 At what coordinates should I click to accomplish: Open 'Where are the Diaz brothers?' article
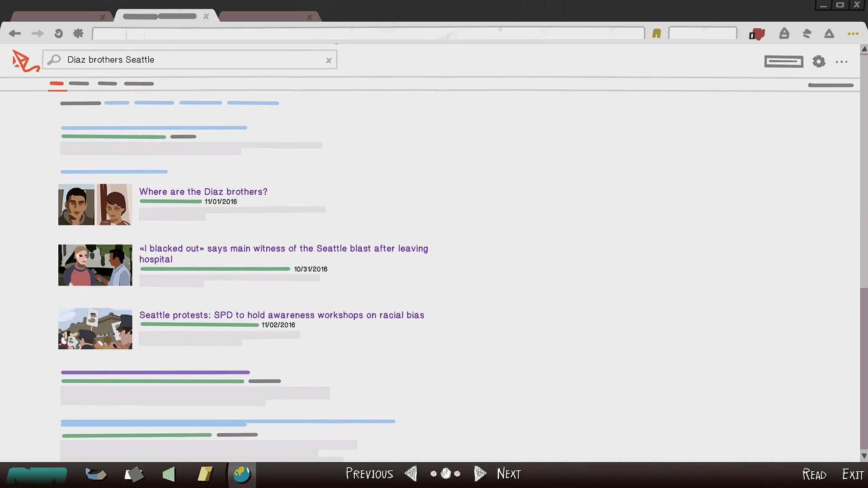point(203,192)
